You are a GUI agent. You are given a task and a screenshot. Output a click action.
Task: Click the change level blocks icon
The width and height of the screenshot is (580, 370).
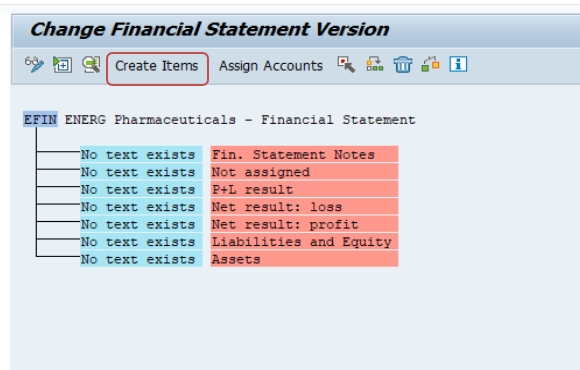point(430,64)
